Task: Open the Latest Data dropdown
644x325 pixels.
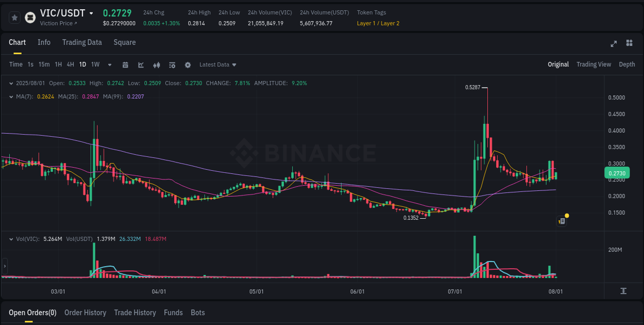Action: click(217, 64)
